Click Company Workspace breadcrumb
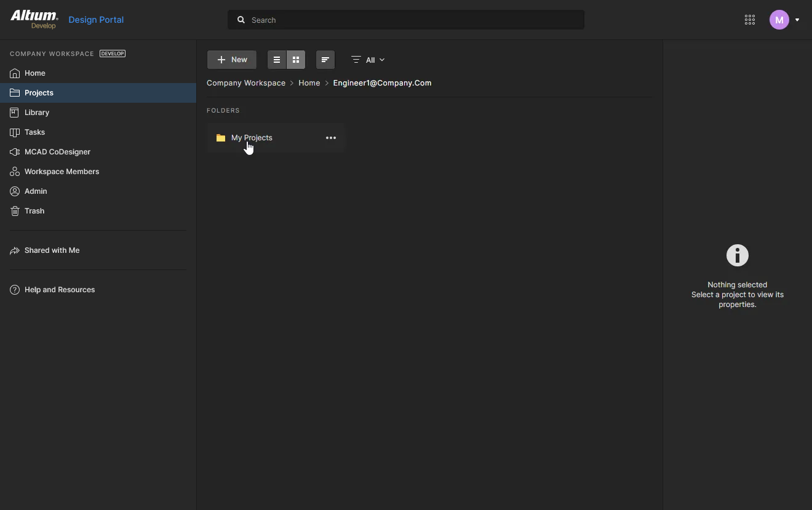 246,83
